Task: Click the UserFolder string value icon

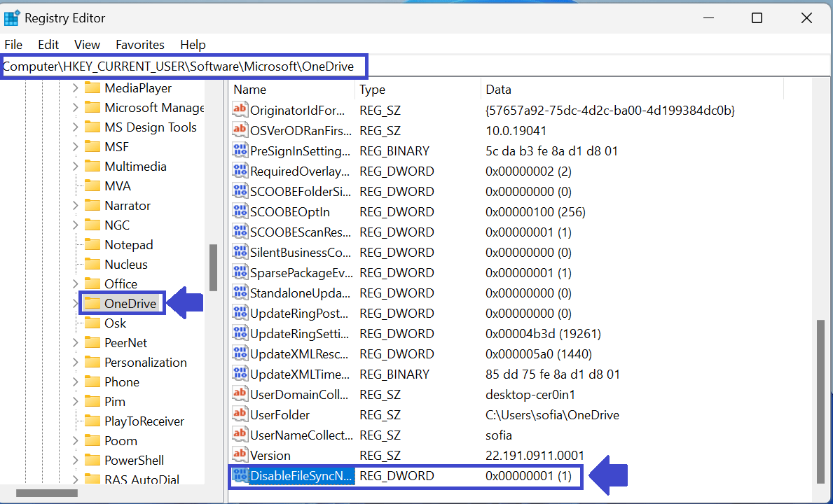Action: tap(240, 414)
